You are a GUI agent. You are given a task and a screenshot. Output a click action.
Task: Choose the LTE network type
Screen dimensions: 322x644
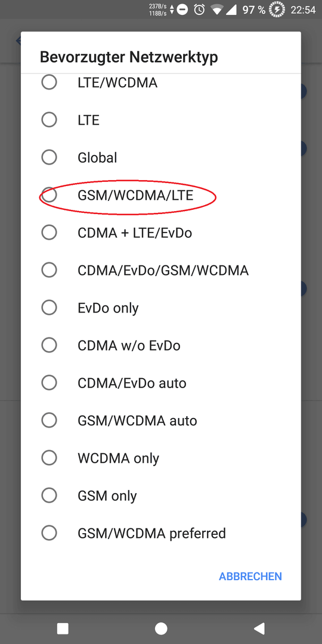[x=160, y=120]
